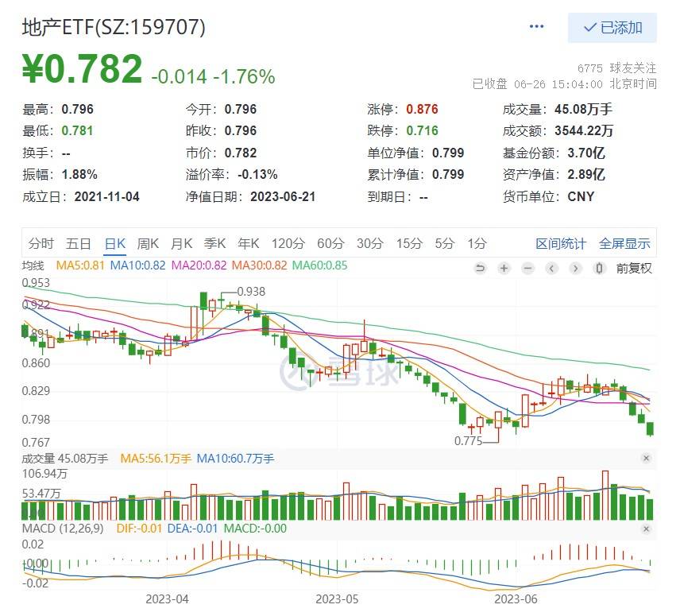
Task: Select the 季K chart tab
Action: click(x=215, y=243)
